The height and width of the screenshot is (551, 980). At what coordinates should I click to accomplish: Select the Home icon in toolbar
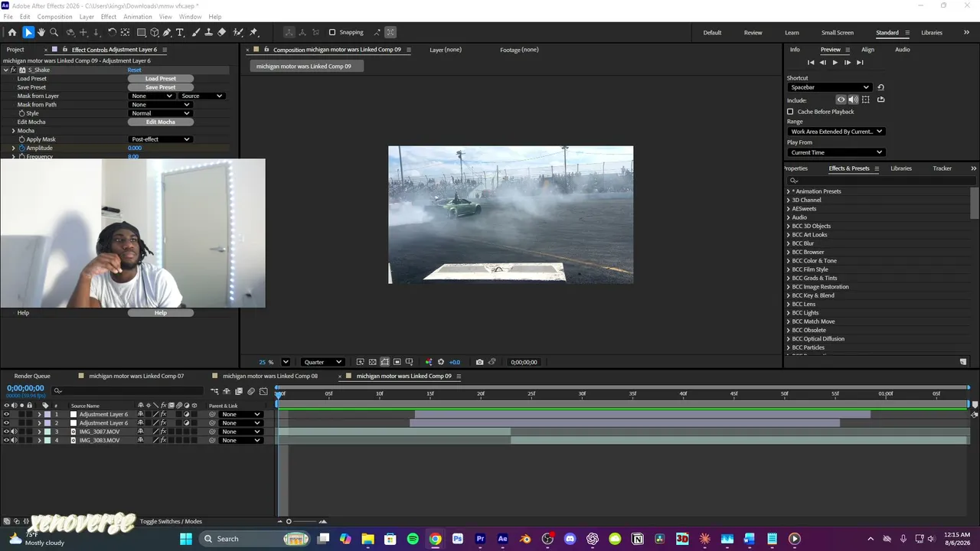(11, 32)
